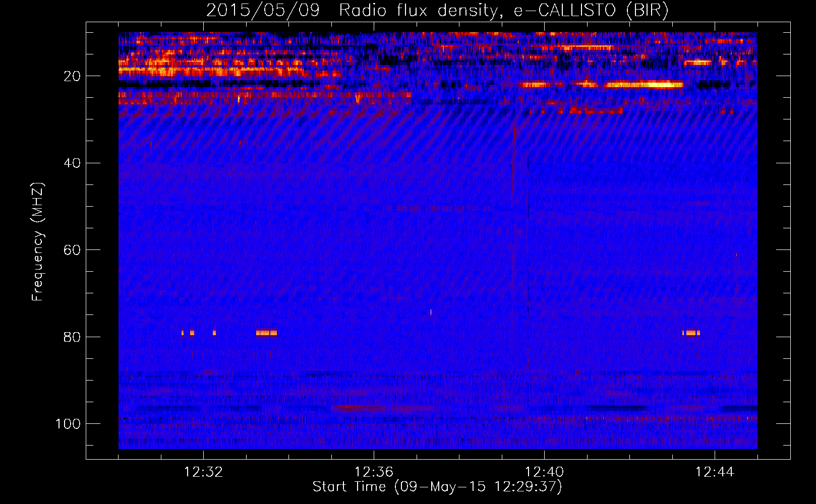This screenshot has height=504, width=816.
Task: Click the 100 frequency tick label
Action: point(68,424)
